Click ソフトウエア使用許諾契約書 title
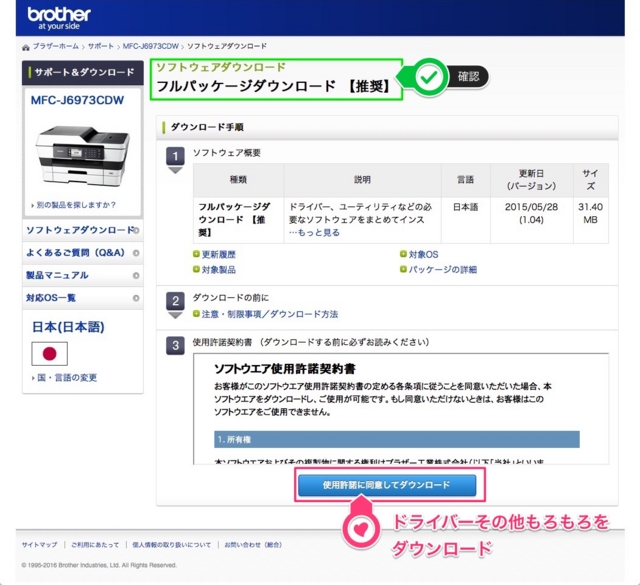 [x=285, y=369]
